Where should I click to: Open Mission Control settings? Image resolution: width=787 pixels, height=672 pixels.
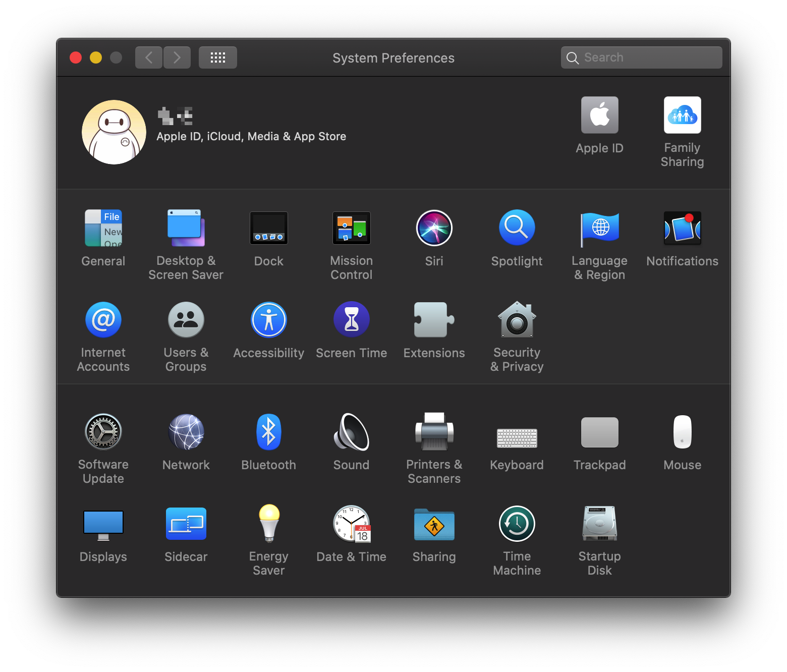[x=352, y=228]
